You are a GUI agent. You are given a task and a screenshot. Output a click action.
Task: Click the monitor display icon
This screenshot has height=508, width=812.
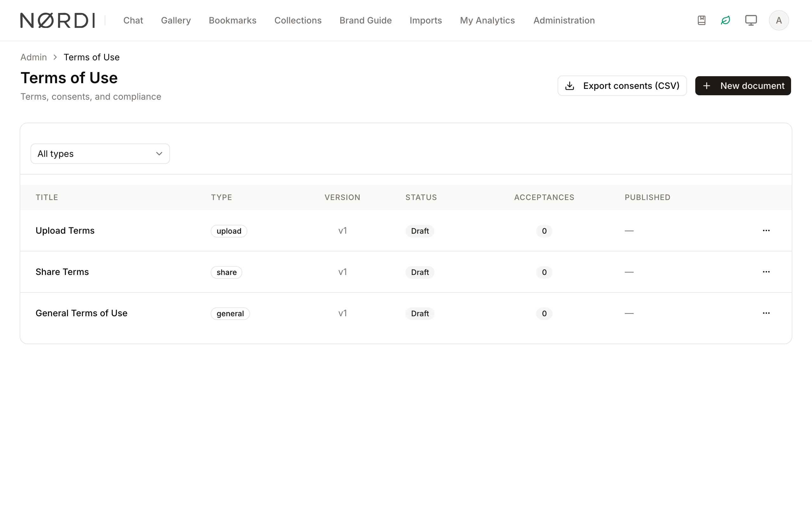(x=751, y=21)
